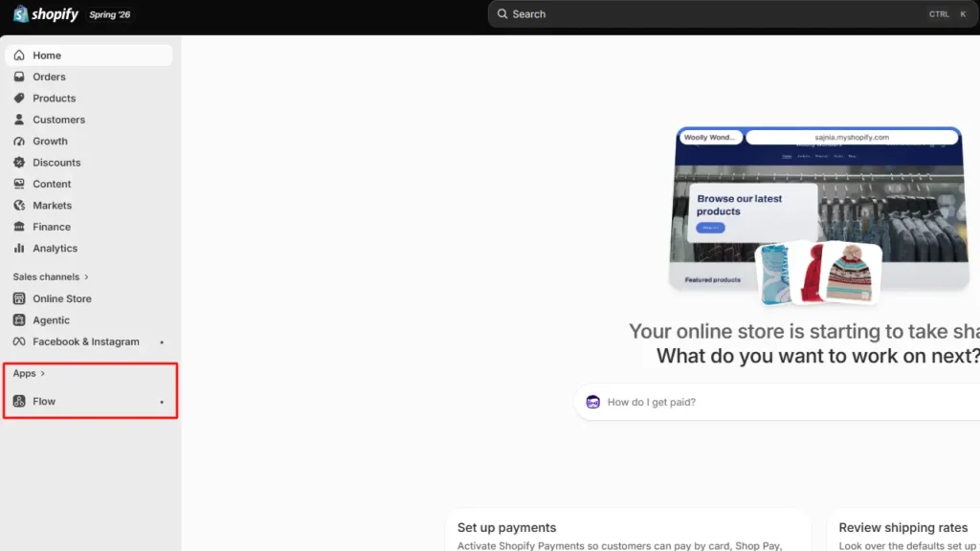This screenshot has height=551, width=980.
Task: Go to Home in sidebar
Action: point(89,55)
